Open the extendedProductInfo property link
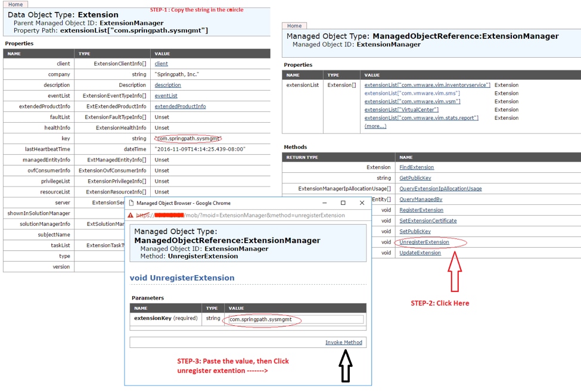Screen dimensions: 581x392 [x=180, y=106]
